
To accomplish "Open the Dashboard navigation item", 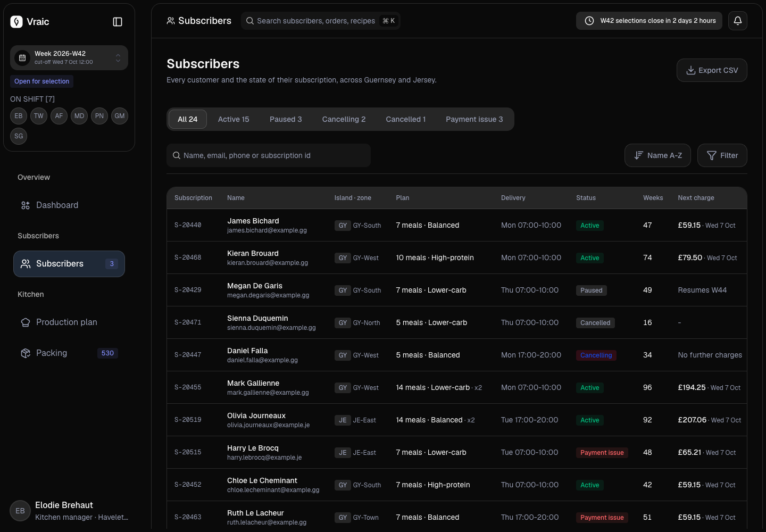I will 69,205.
